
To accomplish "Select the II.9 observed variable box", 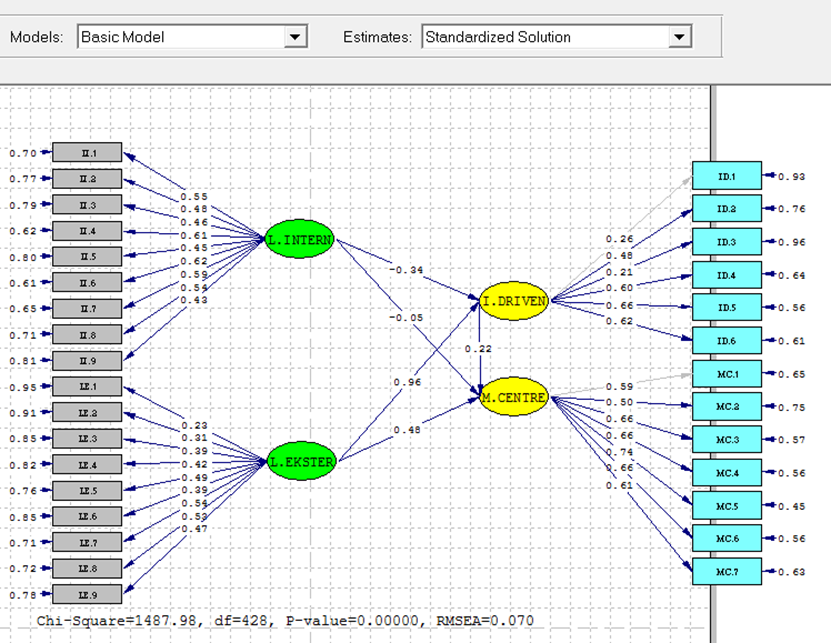I will coord(87,360).
